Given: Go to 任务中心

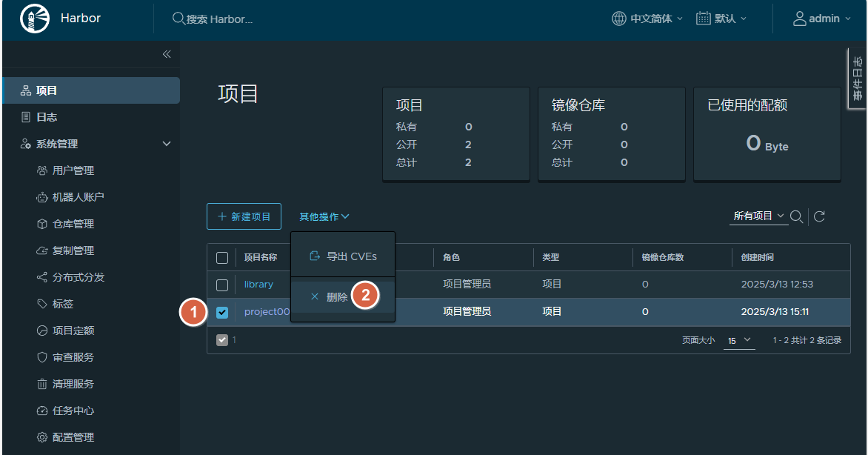Looking at the screenshot, I should click(x=73, y=411).
